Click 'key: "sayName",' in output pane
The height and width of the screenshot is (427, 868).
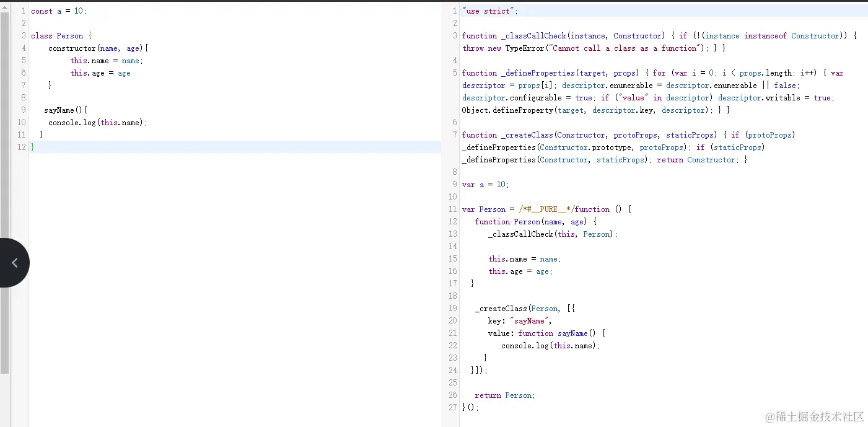(x=519, y=321)
